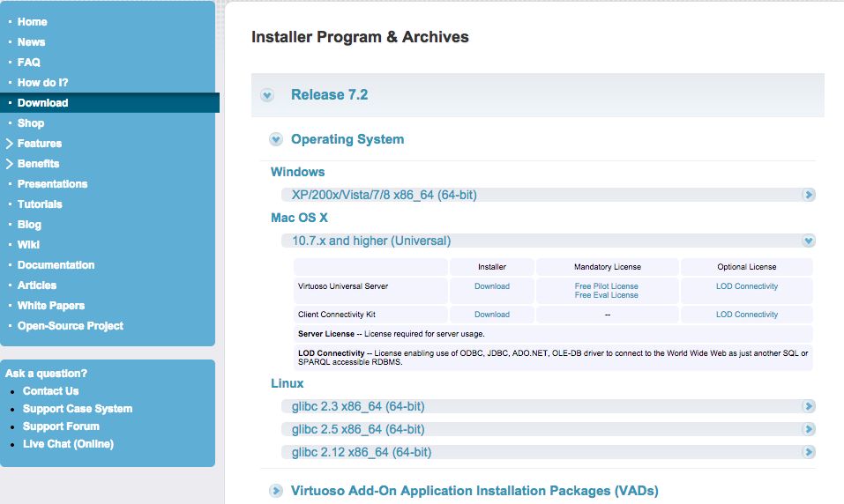This screenshot has height=504, width=844.
Task: Expand Virtuoso Add-On Packages arrow icon
Action: 275,491
